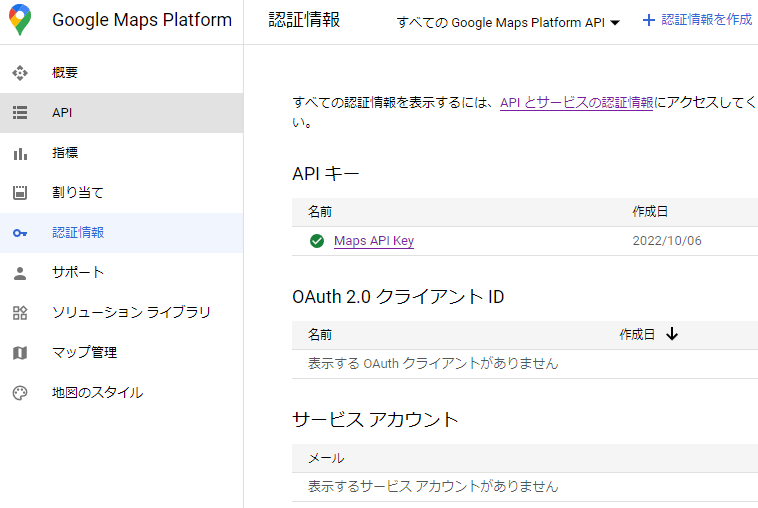Click the API list icon in sidebar
Image resolution: width=758 pixels, height=508 pixels.
[20, 113]
